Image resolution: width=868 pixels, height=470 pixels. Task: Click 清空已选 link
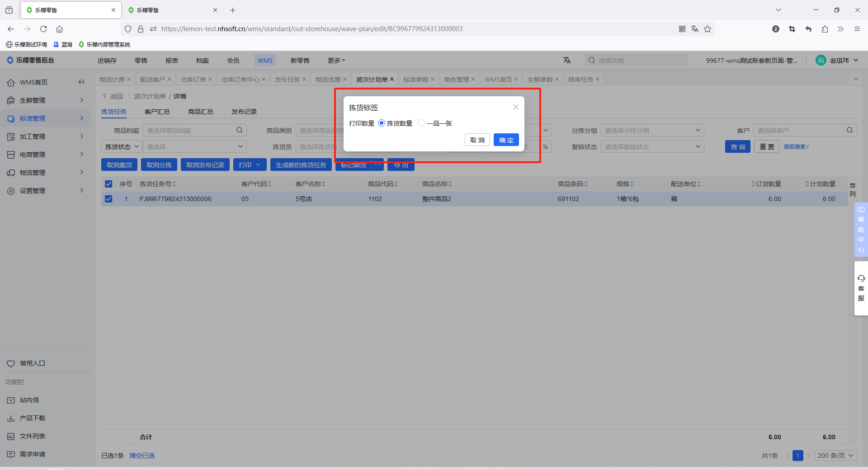[142, 456]
